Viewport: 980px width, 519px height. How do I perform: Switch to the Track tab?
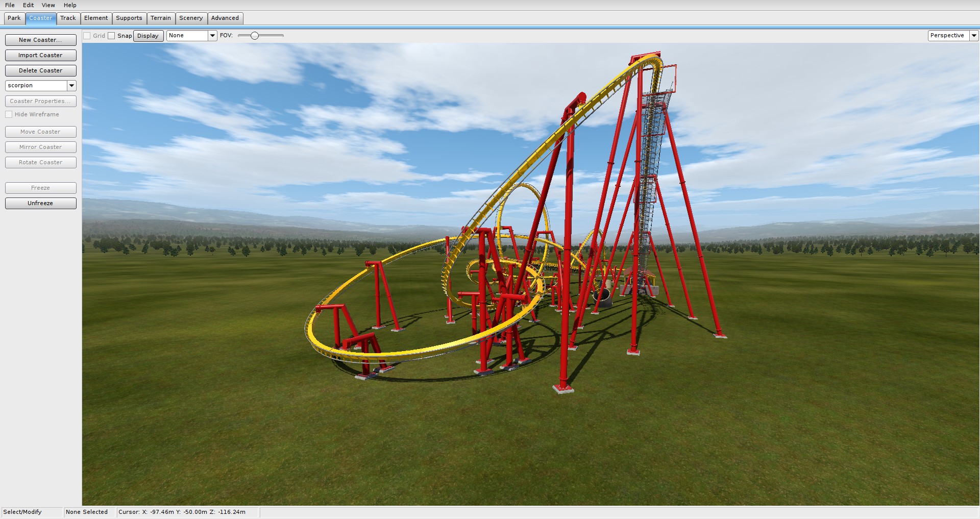click(x=68, y=18)
